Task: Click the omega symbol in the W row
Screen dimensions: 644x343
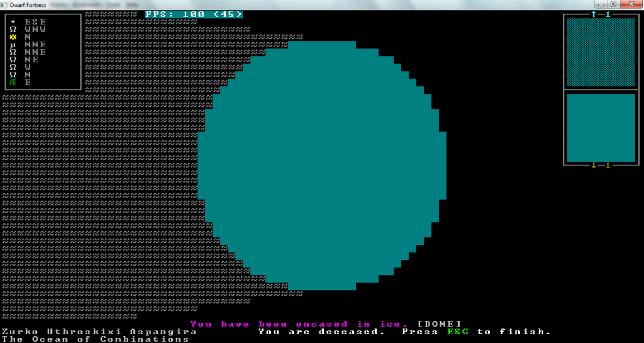Action: pos(13,67)
